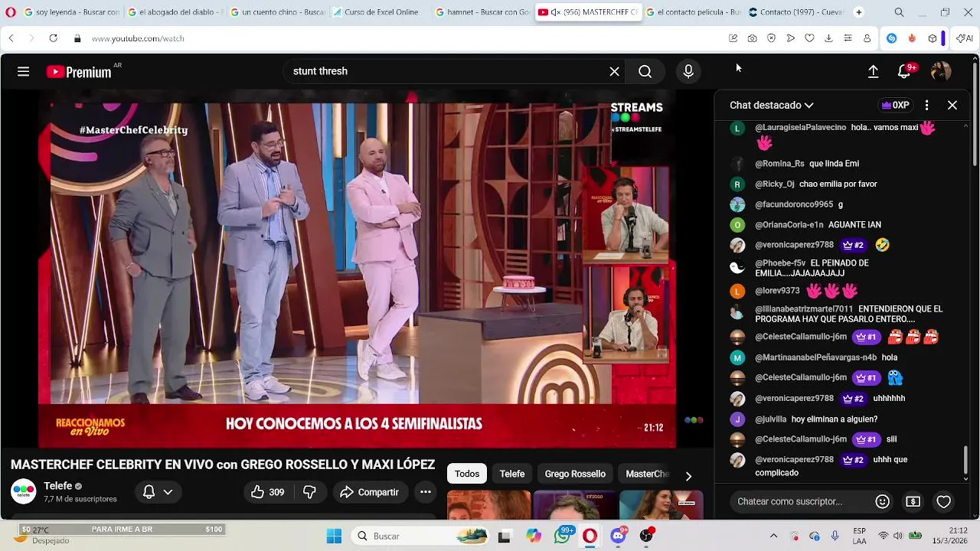Open the Super Chat dollar icon
This screenshot has height=551, width=980.
point(913,501)
